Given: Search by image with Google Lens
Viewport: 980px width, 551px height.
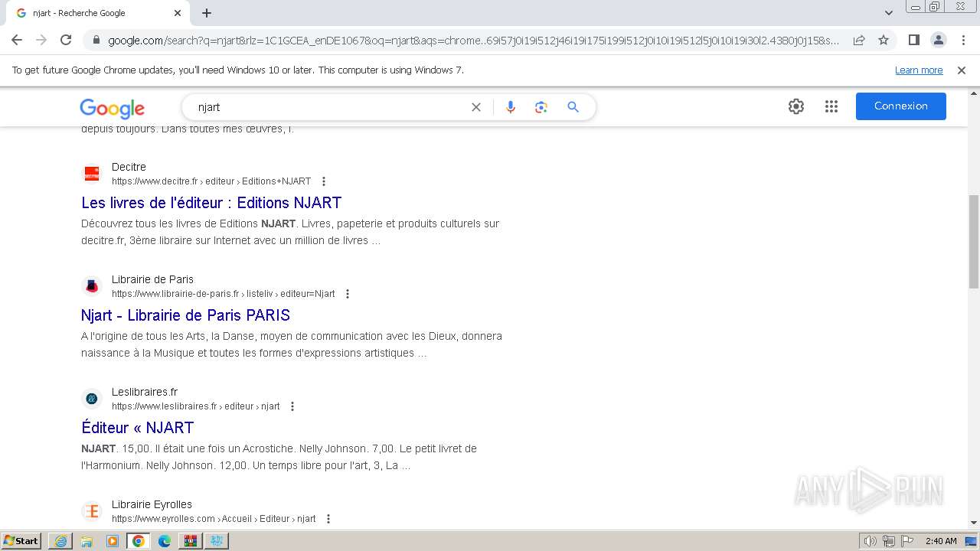Looking at the screenshot, I should click(x=541, y=107).
